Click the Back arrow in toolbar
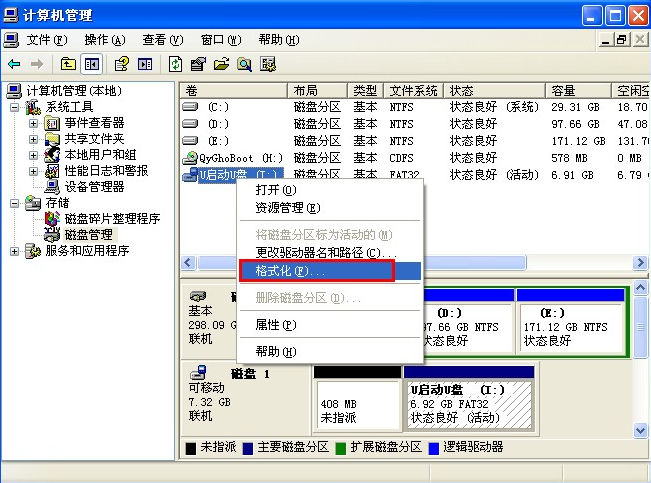This screenshot has width=651, height=483. [14, 64]
